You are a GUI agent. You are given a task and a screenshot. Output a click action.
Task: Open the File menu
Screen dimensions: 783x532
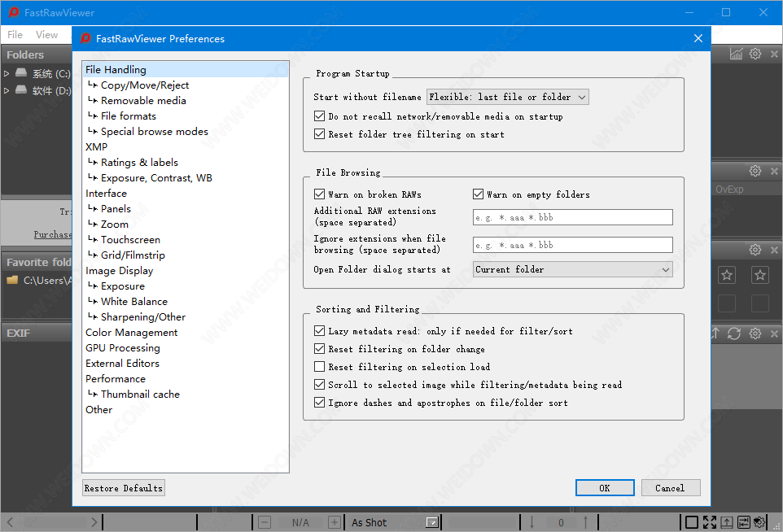click(x=15, y=35)
